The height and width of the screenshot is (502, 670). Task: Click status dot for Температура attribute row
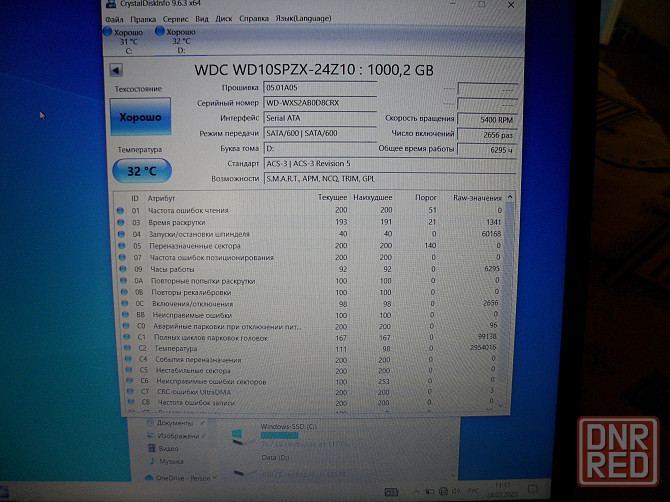click(x=128, y=348)
